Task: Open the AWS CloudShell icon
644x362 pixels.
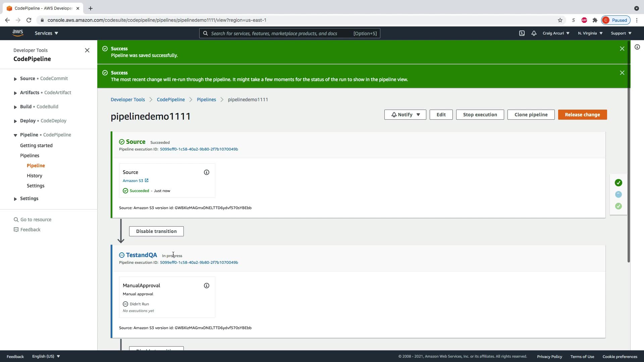Action: pos(522,33)
